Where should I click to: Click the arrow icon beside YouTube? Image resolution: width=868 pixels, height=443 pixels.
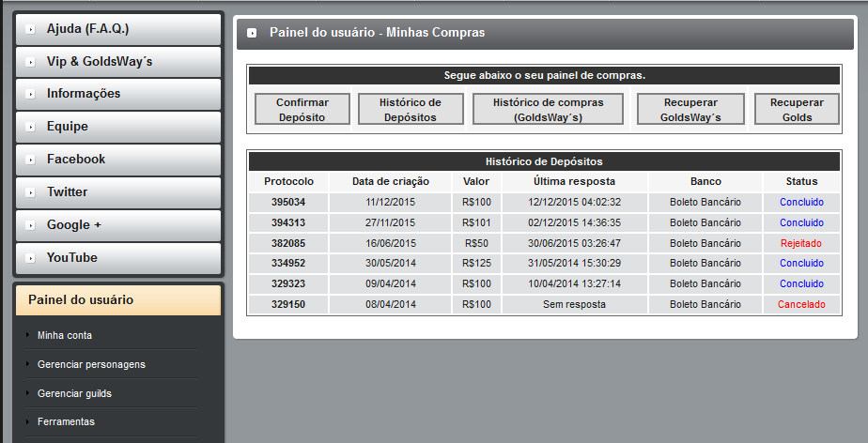32,258
